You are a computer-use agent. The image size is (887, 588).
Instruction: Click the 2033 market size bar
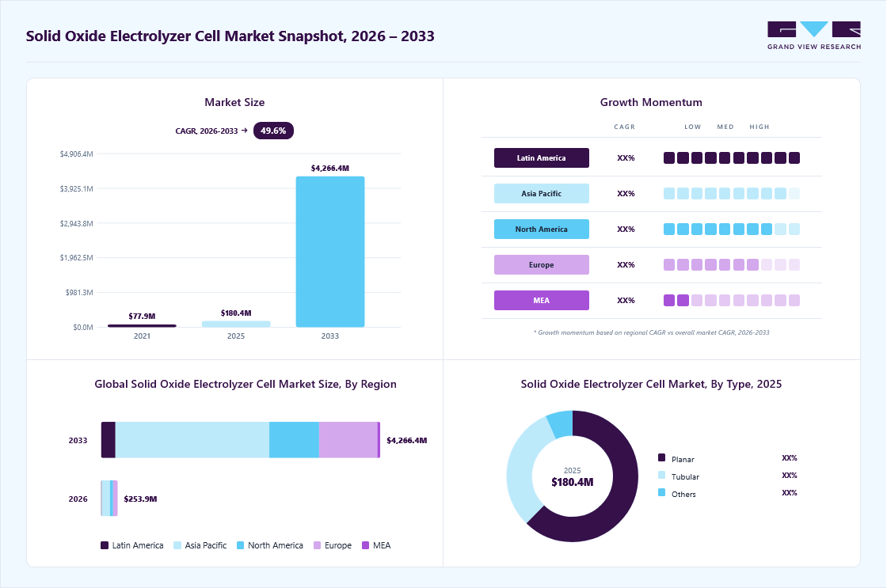(x=330, y=252)
